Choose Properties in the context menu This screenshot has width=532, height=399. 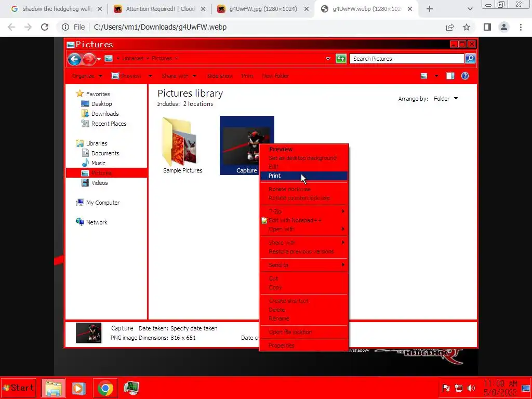point(303,345)
